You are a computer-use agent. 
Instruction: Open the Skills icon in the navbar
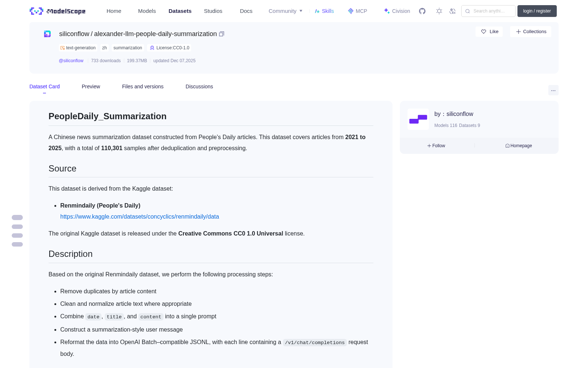[x=317, y=11]
